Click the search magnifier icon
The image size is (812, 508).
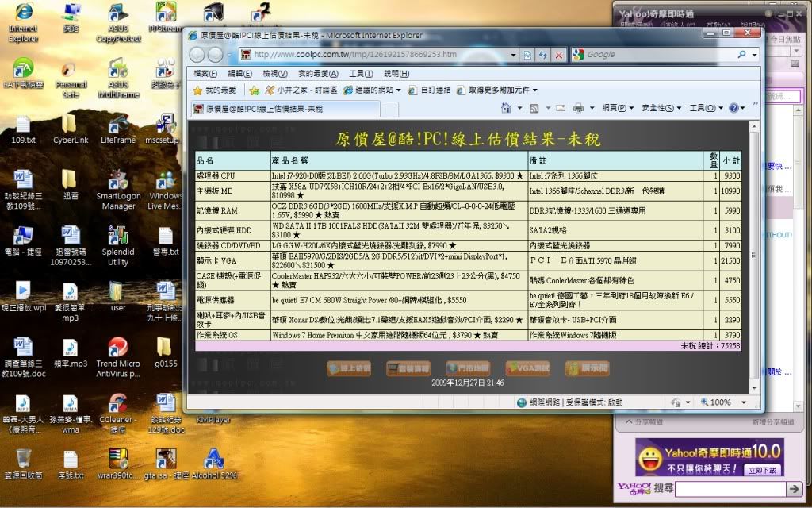pos(742,55)
